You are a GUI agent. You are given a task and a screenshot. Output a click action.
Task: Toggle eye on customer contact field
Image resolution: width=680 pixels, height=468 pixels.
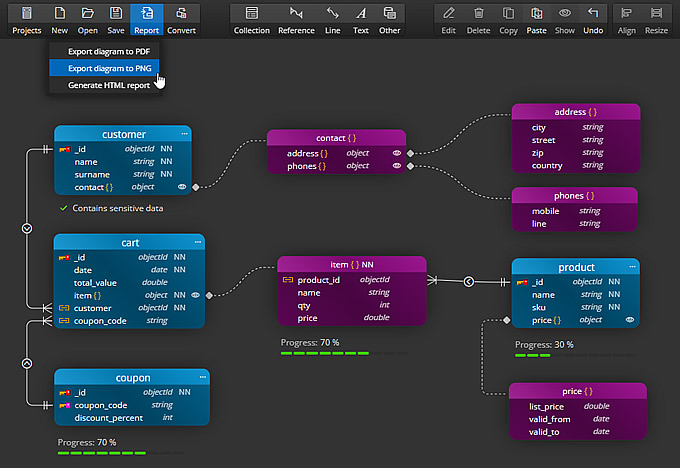182,187
